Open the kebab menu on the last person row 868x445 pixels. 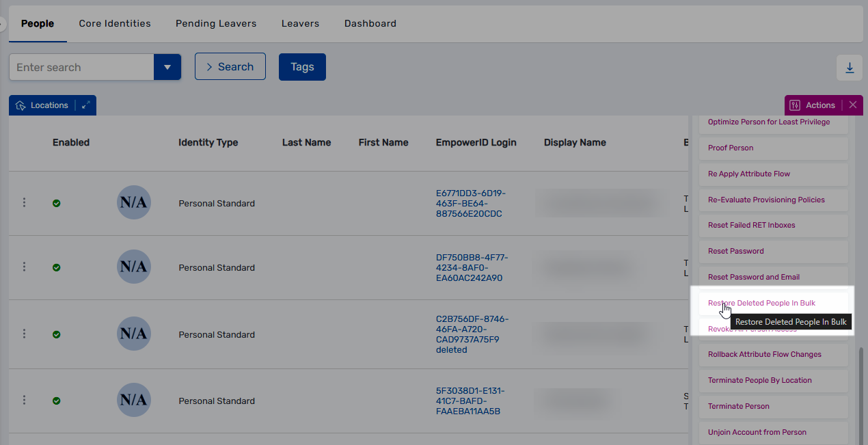[x=24, y=400]
